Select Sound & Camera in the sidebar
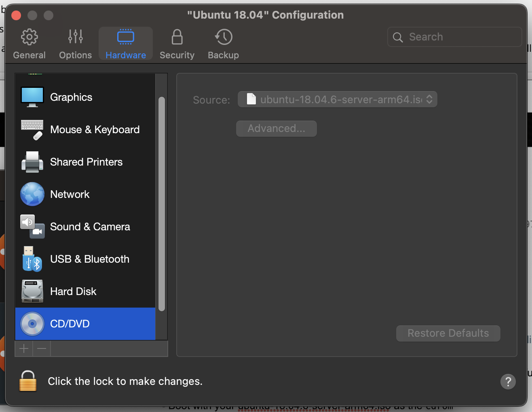The image size is (532, 412). 85,227
